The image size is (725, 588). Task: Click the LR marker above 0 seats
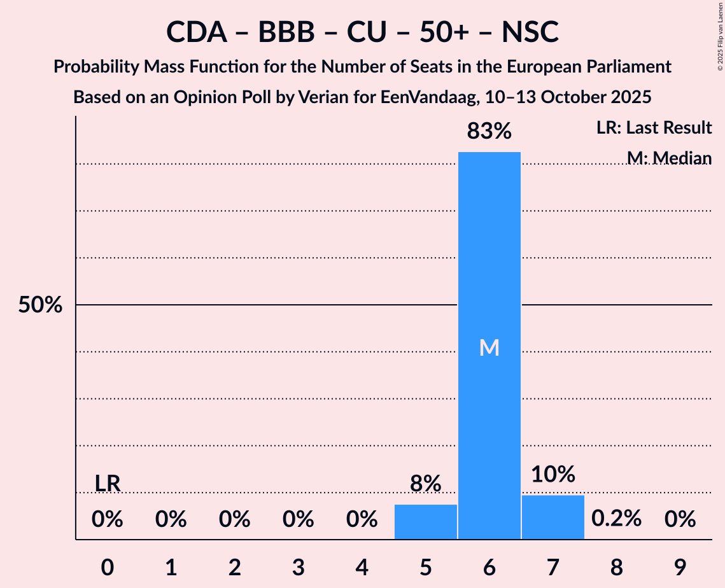pos(108,484)
